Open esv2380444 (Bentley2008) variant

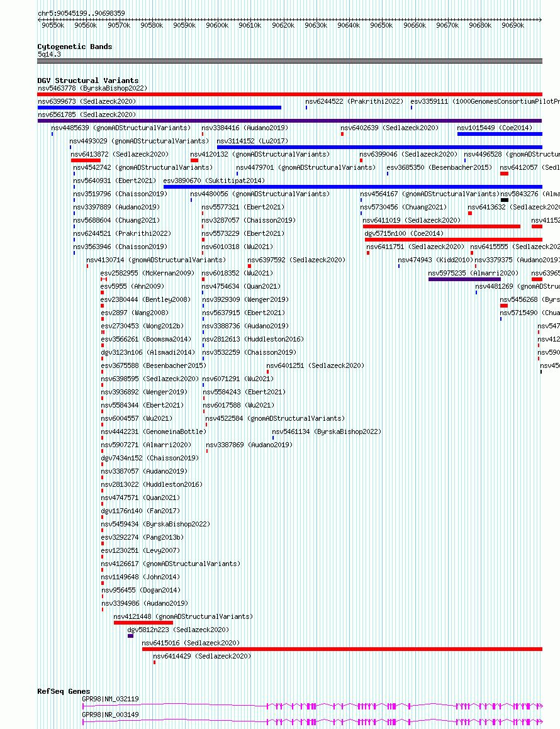point(146,300)
